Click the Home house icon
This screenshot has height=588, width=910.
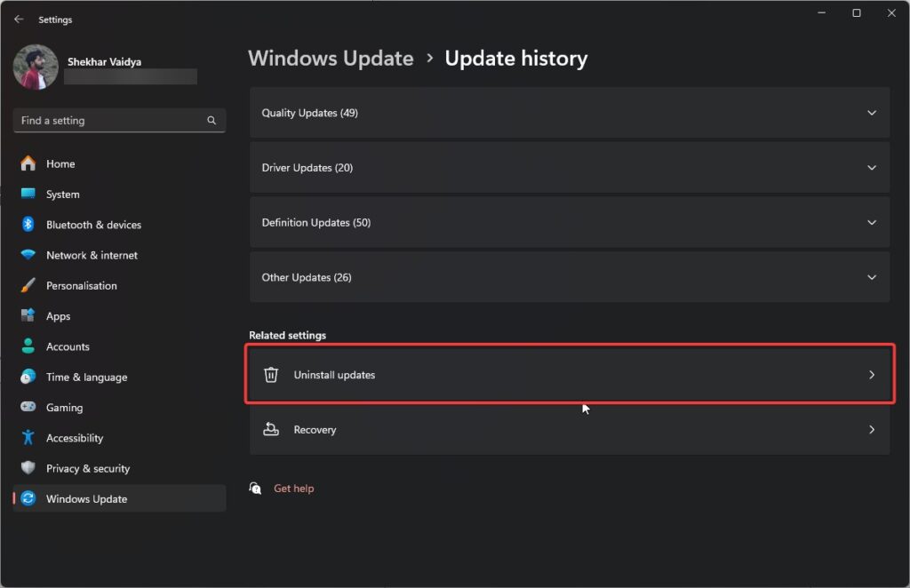coord(28,163)
